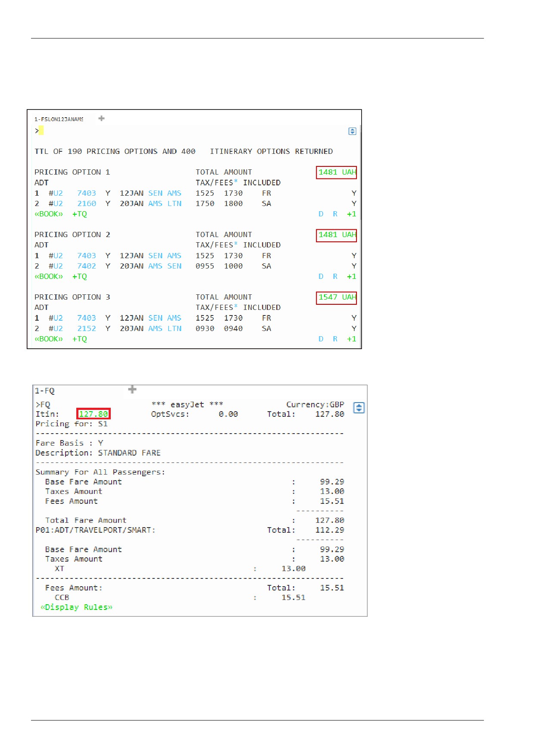The height and width of the screenshot is (756, 534).
Task: Click airline code U2 in Option 1 first segment
Action: 58,193
